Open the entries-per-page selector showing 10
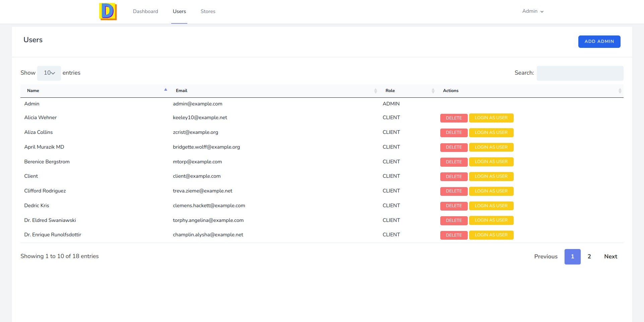This screenshot has height=322, width=644. pos(49,73)
